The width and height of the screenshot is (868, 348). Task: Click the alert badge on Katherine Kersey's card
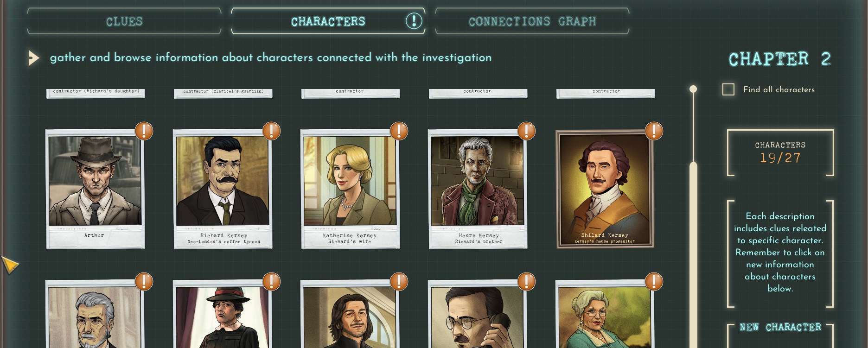(399, 131)
